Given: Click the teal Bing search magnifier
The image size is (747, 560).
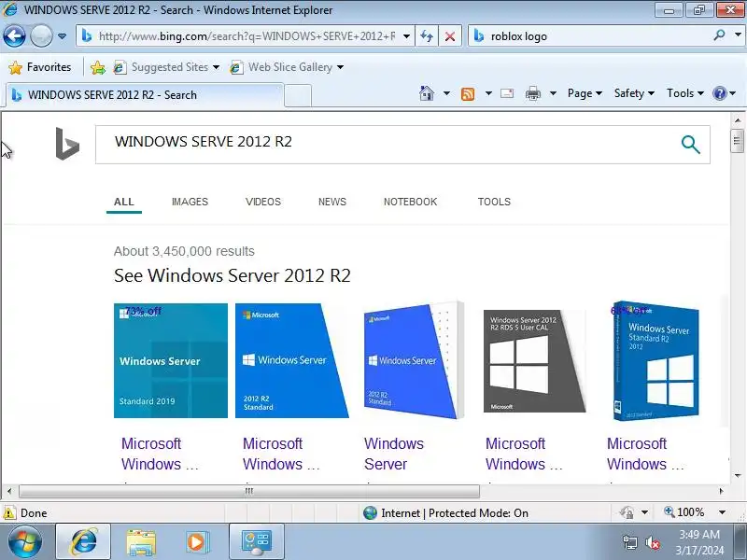Looking at the screenshot, I should click(690, 145).
